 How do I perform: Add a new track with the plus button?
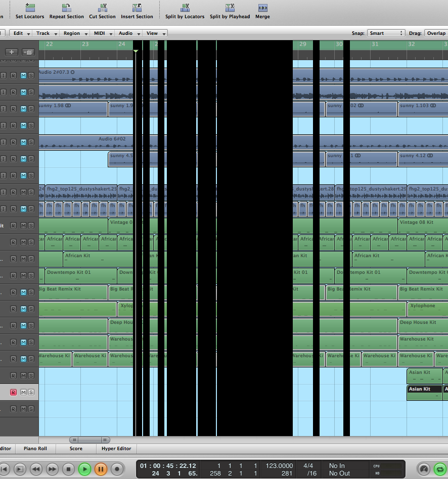[12, 52]
